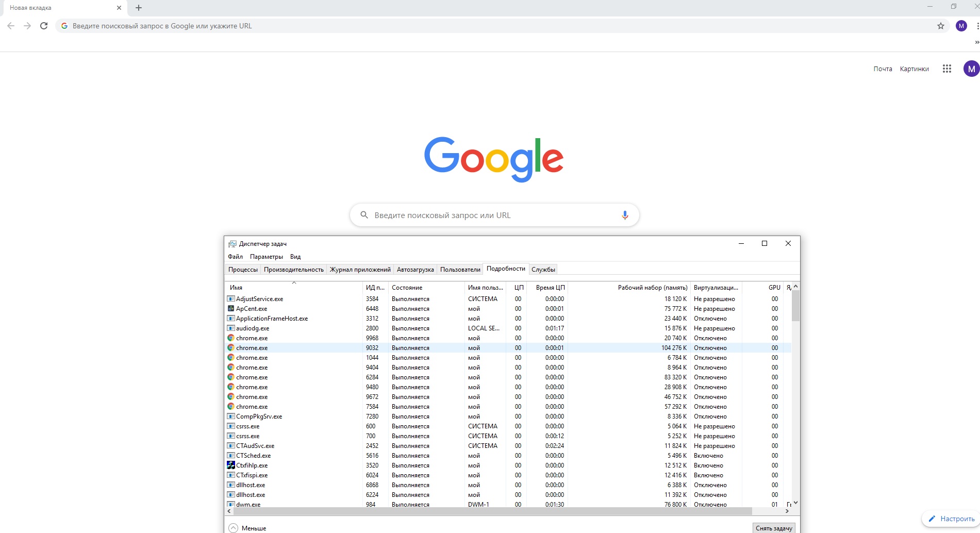Click Снять задачу button
The height and width of the screenshot is (533, 980).
tap(774, 528)
